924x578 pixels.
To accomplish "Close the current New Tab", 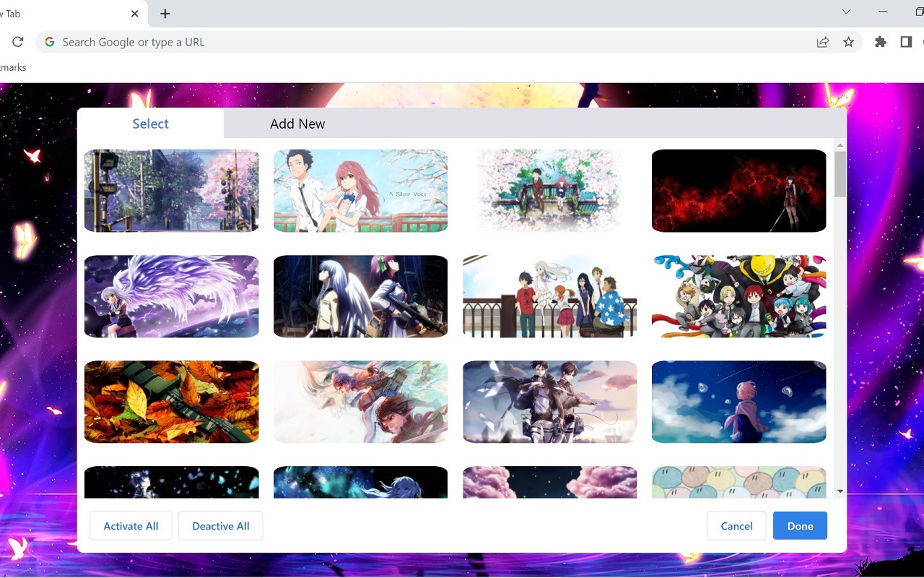I will [135, 14].
